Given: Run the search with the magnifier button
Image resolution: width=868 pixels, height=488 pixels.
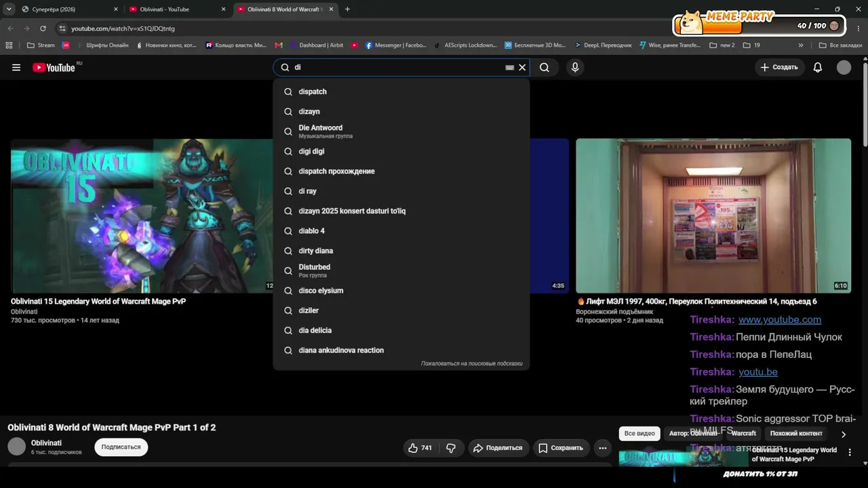Looking at the screenshot, I should coord(545,67).
